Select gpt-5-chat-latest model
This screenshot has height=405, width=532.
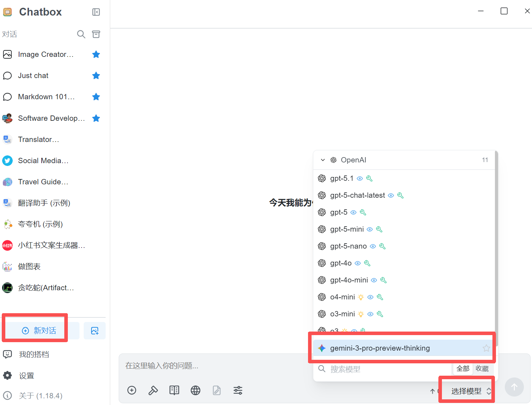click(404, 195)
